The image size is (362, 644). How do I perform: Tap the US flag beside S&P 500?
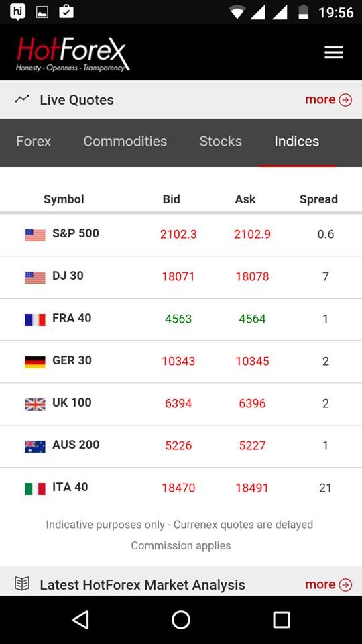click(x=35, y=235)
